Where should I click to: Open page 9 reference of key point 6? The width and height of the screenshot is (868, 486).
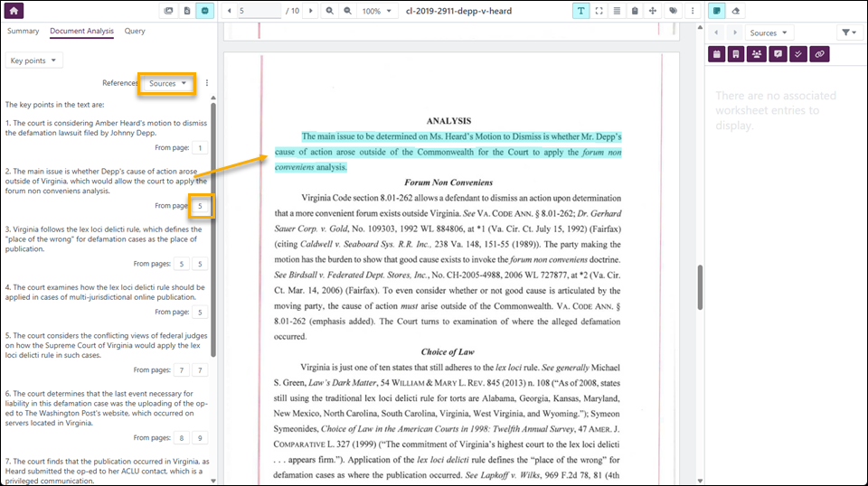200,438
